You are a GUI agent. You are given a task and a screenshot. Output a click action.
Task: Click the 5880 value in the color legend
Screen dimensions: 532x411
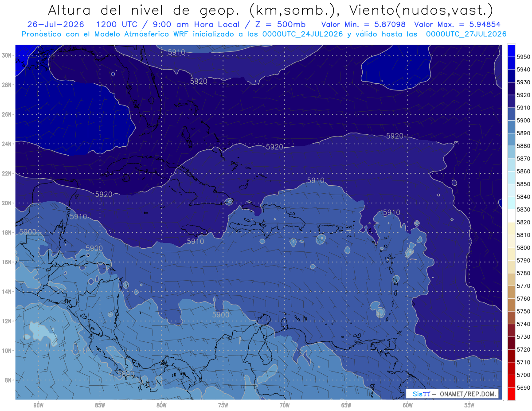524,146
